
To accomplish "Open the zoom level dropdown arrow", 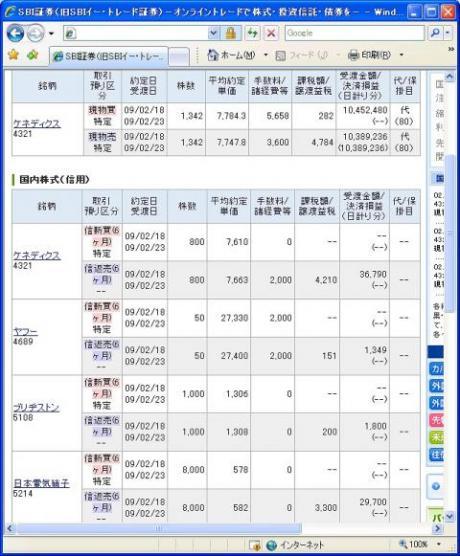I will point(439,544).
